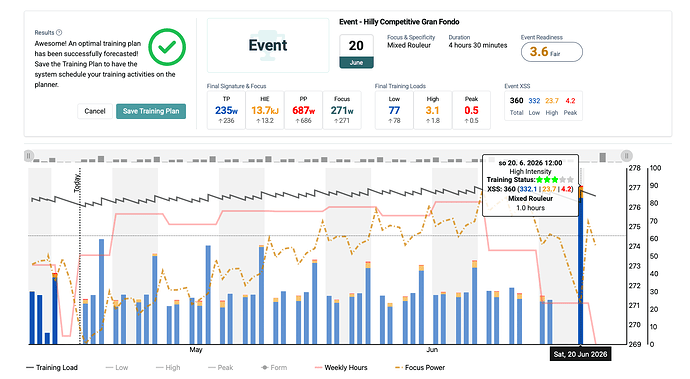The height and width of the screenshot is (379, 690).
Task: Enable the Form series in legend
Action: tap(274, 368)
